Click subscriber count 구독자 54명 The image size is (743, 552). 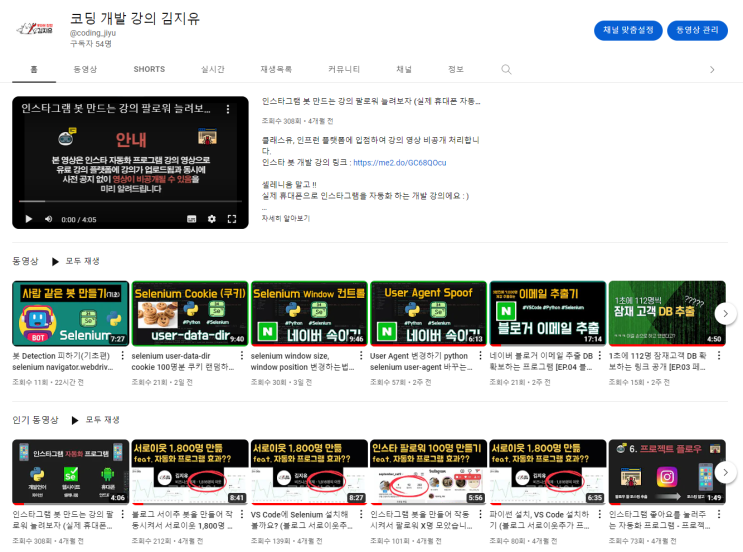pyautogui.click(x=91, y=44)
